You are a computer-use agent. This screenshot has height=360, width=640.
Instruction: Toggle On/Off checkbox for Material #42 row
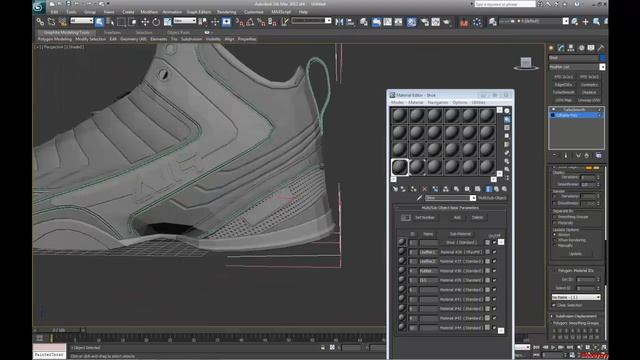[x=494, y=309]
